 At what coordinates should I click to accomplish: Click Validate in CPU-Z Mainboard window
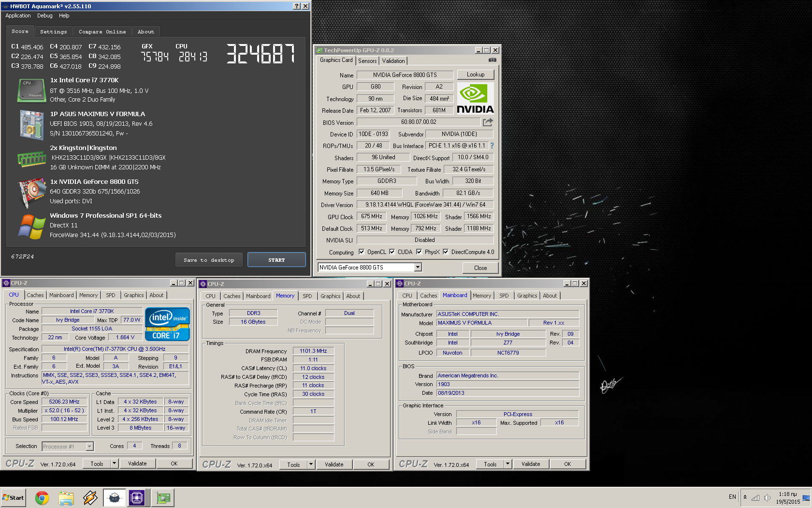[x=531, y=464]
